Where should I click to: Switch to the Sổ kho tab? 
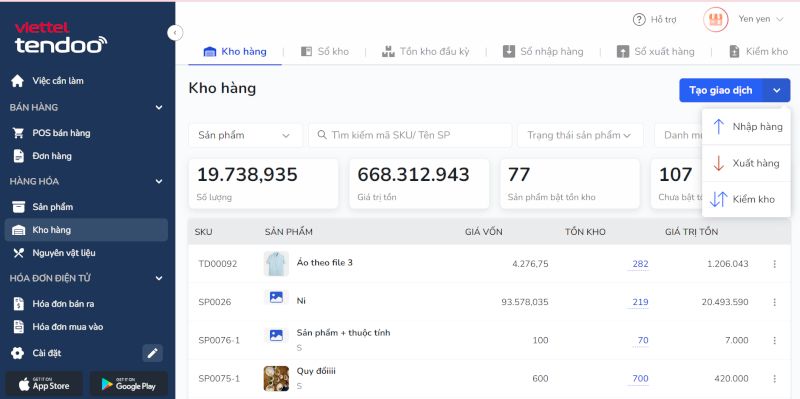[x=324, y=52]
